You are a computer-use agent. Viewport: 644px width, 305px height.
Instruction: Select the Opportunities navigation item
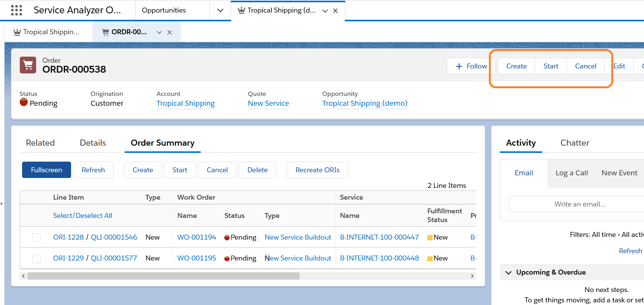point(164,10)
